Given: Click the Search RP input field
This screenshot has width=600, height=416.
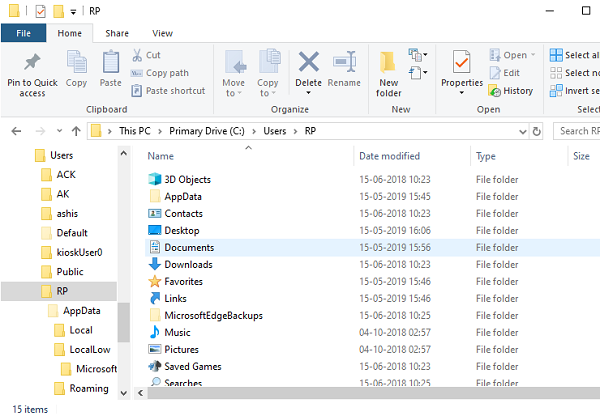Looking at the screenshot, I should 577,131.
